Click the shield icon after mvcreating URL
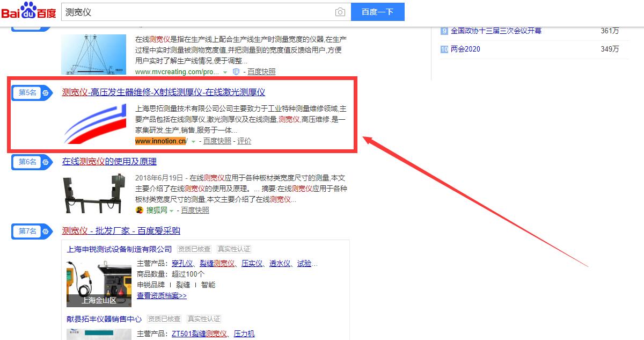Viewport: 644px width, 340px height. [236, 71]
